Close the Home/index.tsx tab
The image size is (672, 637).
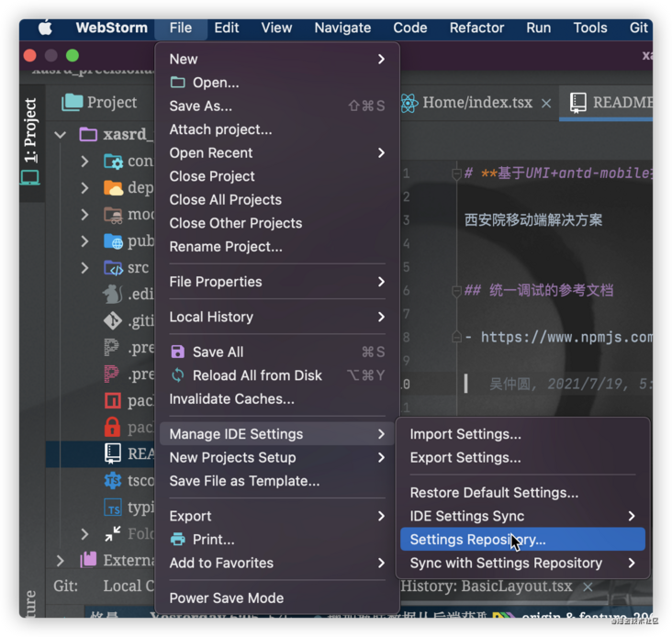coord(546,103)
